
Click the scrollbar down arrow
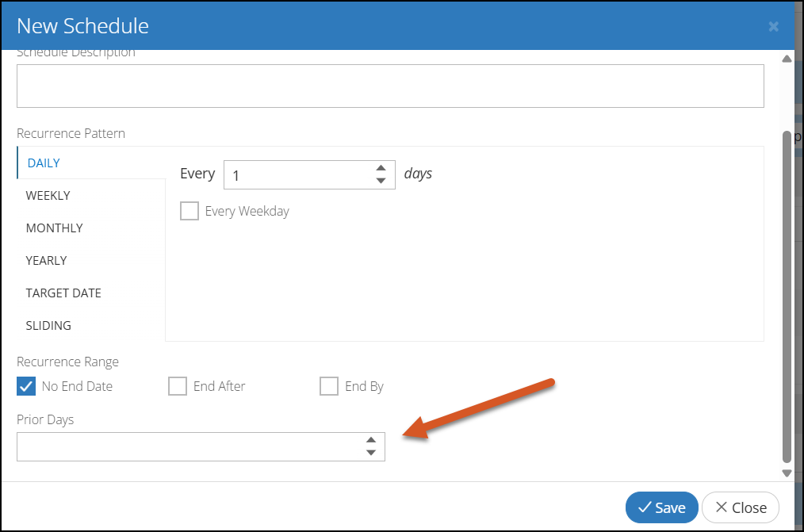(787, 473)
